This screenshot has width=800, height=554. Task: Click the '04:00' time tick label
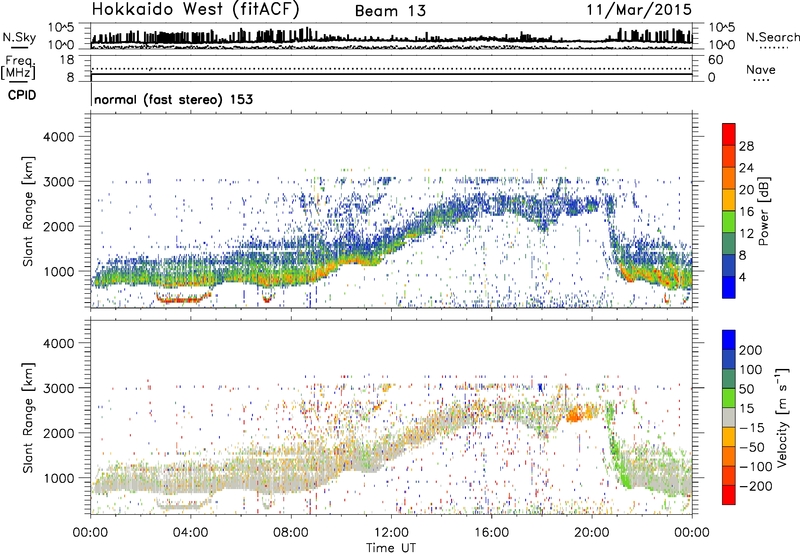191,533
